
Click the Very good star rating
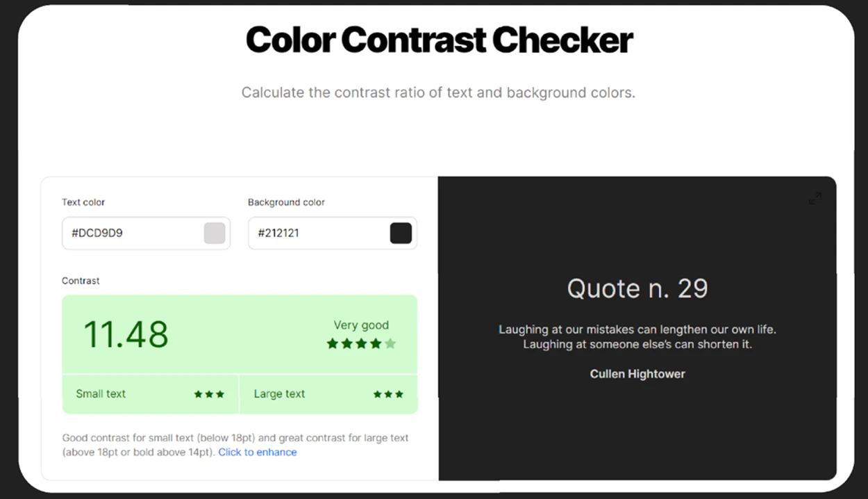361,343
